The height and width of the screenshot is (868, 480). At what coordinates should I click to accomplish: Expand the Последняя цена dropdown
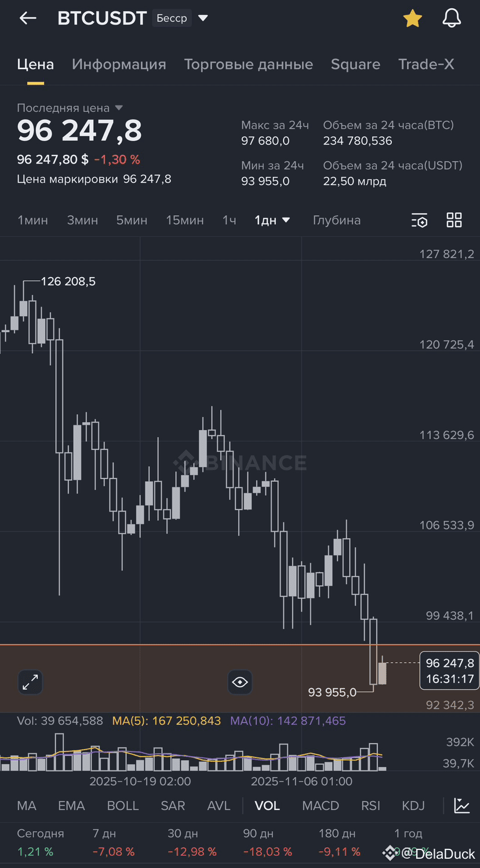pos(119,108)
